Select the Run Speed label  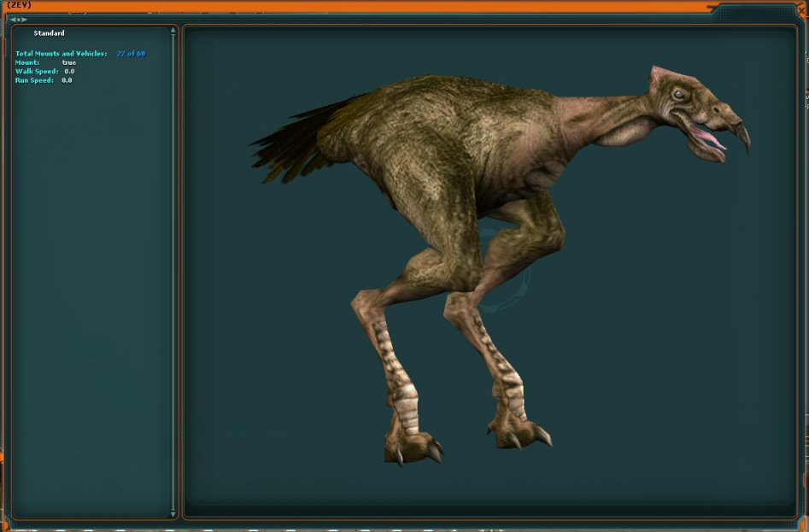click(x=34, y=80)
